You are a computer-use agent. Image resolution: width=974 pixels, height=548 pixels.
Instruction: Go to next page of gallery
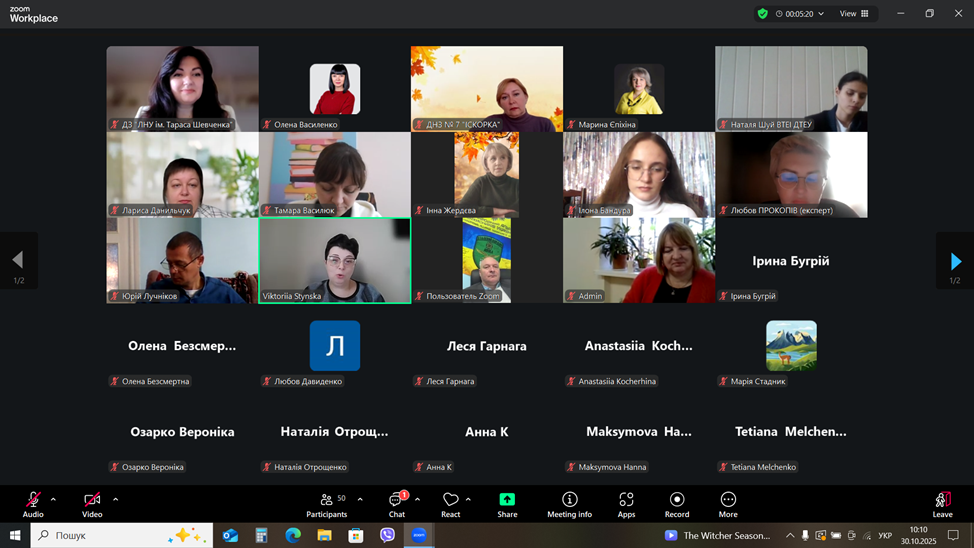pyautogui.click(x=955, y=261)
